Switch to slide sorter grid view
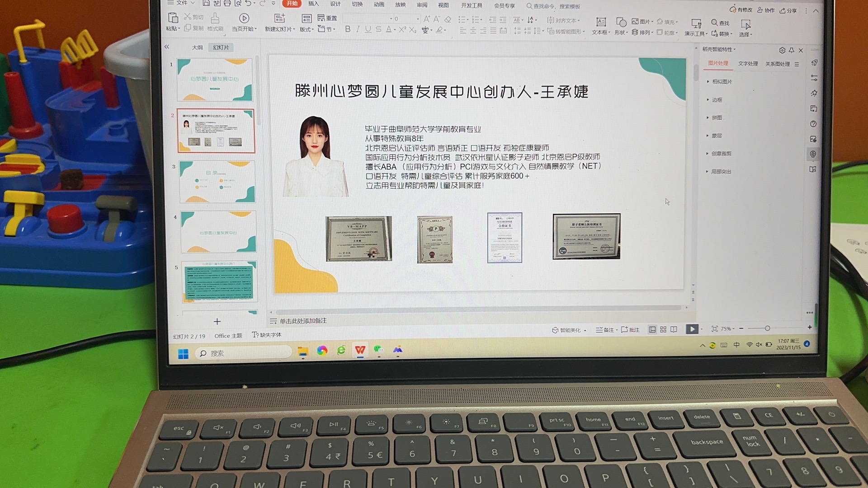The height and width of the screenshot is (488, 868). 663,330
